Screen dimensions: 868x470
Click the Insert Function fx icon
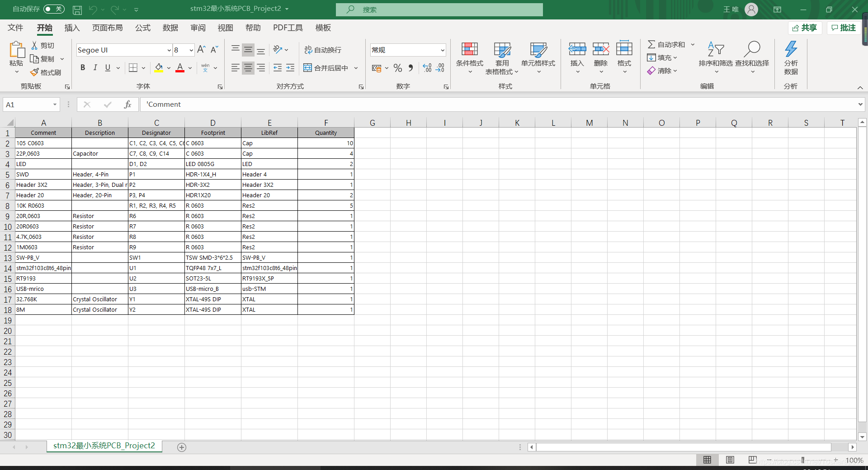coord(127,104)
